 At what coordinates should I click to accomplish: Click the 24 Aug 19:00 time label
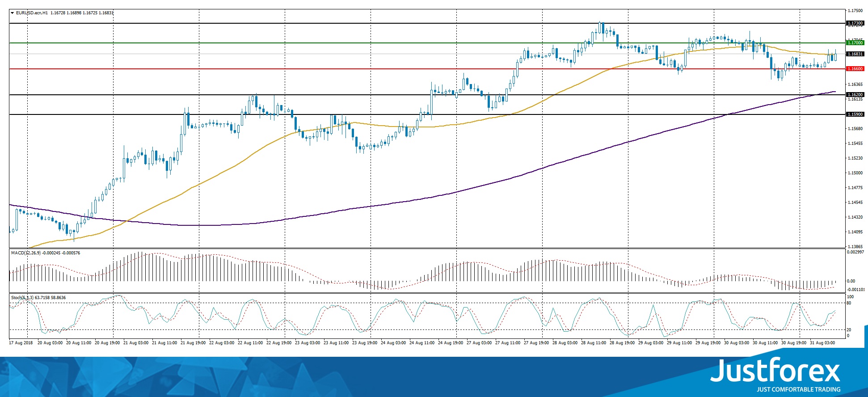tap(451, 343)
